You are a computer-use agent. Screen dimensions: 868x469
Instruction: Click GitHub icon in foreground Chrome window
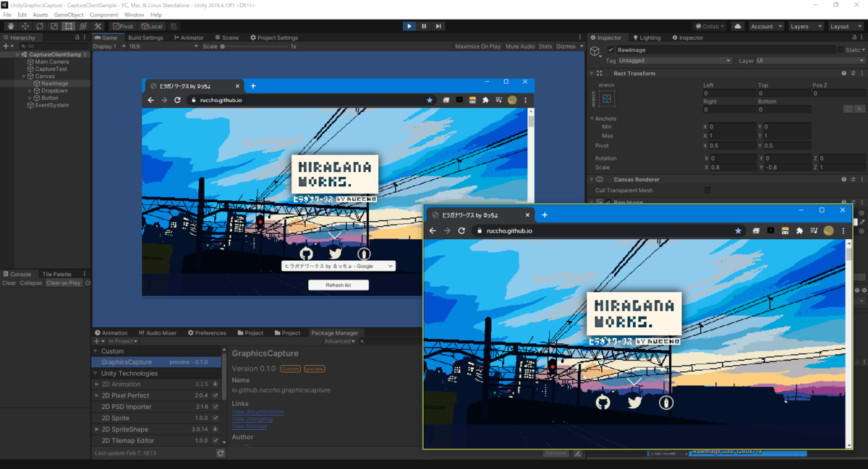(x=603, y=403)
